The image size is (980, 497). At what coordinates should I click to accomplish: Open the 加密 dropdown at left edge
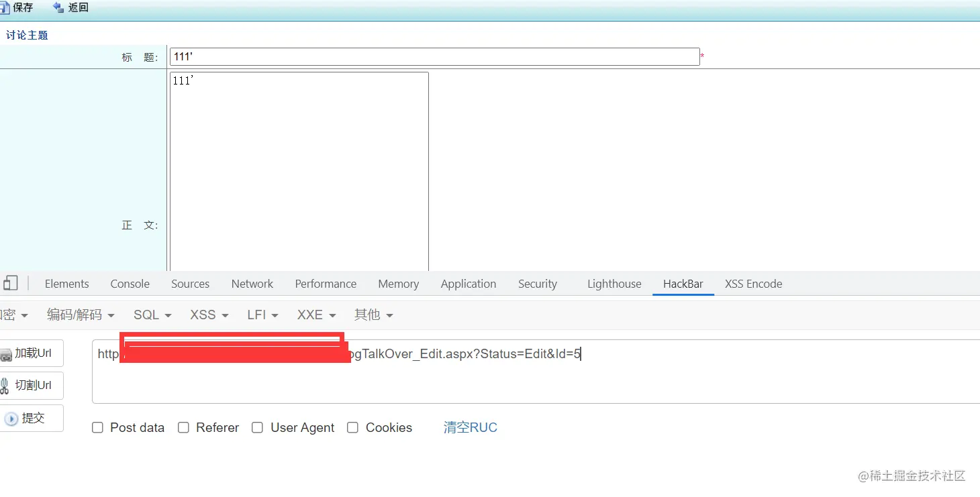click(x=14, y=315)
